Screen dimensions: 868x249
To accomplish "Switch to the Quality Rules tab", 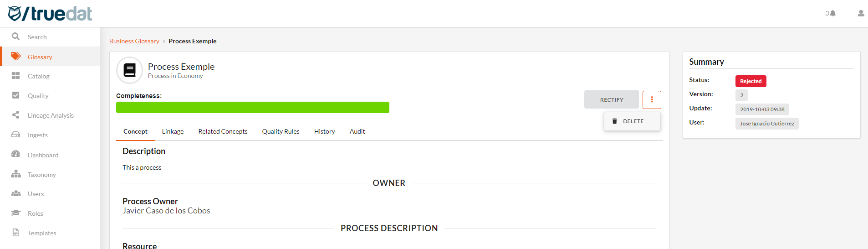I will click(281, 131).
